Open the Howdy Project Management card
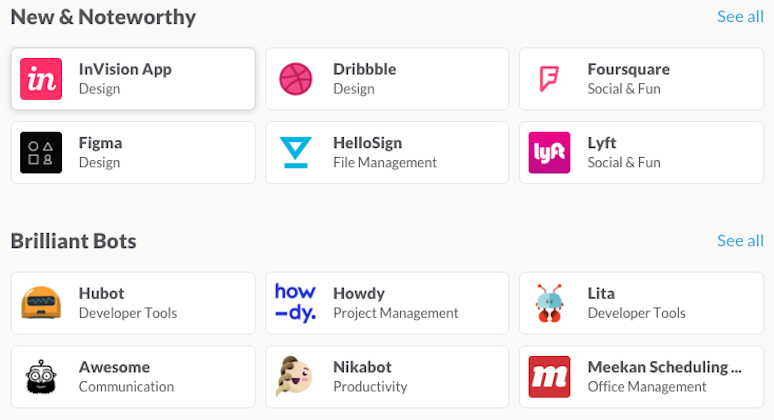The width and height of the screenshot is (774, 420). pyautogui.click(x=385, y=303)
